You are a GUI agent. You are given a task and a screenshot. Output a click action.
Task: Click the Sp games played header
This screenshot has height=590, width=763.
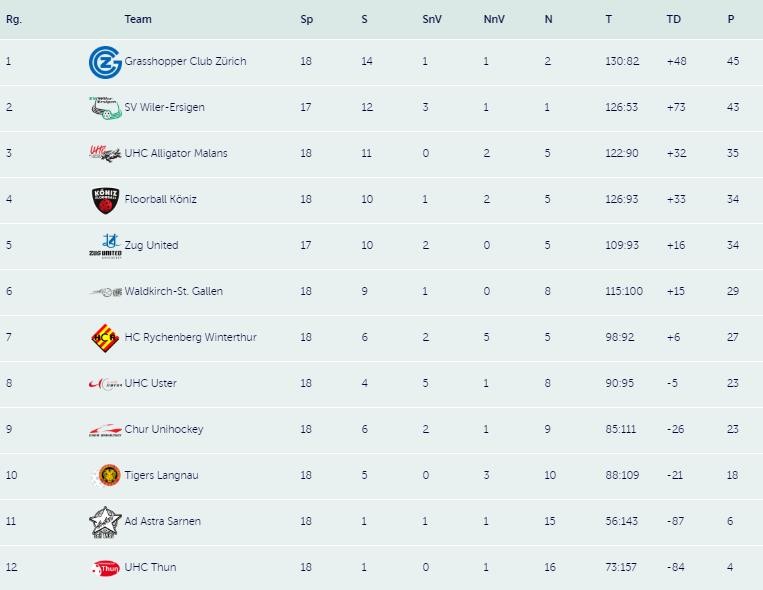point(306,20)
